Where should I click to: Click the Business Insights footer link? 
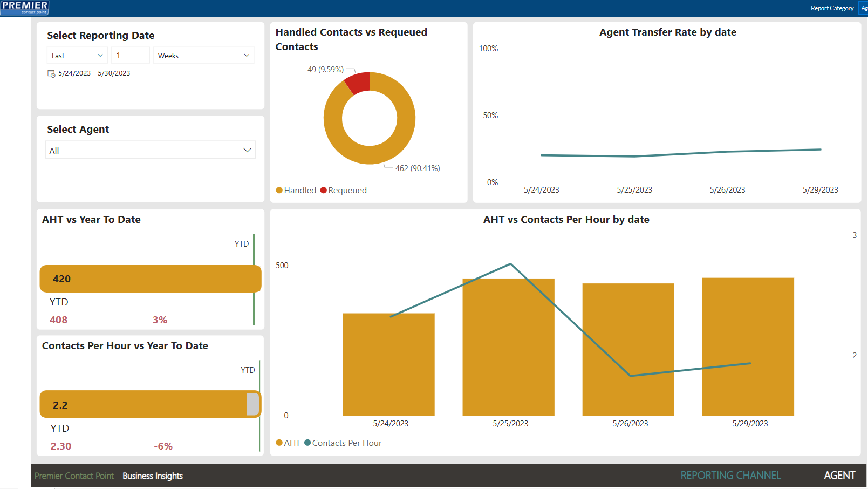coord(153,476)
